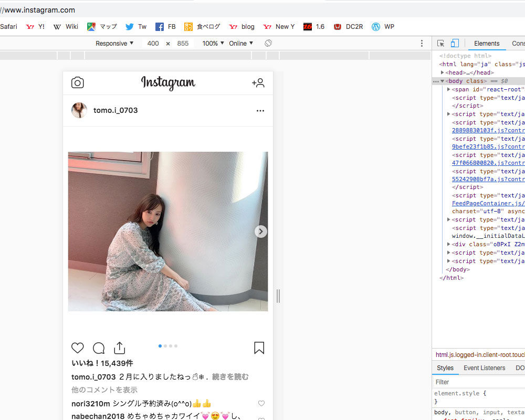Image resolution: width=525 pixels, height=420 pixels.
Task: Like the post with the heart icon
Action: point(77,348)
